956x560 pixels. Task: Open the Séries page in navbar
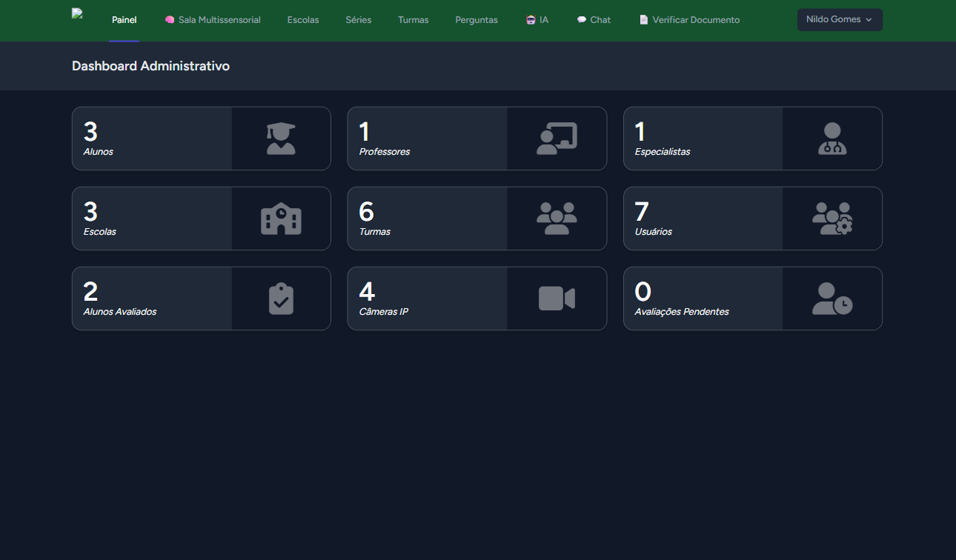coord(359,20)
